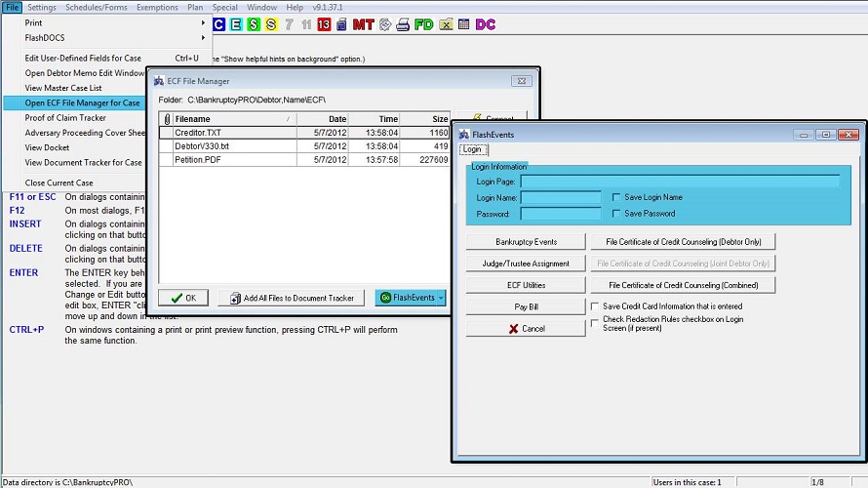Click the ECF Utilities button
The width and height of the screenshot is (868, 488).
[x=526, y=285]
